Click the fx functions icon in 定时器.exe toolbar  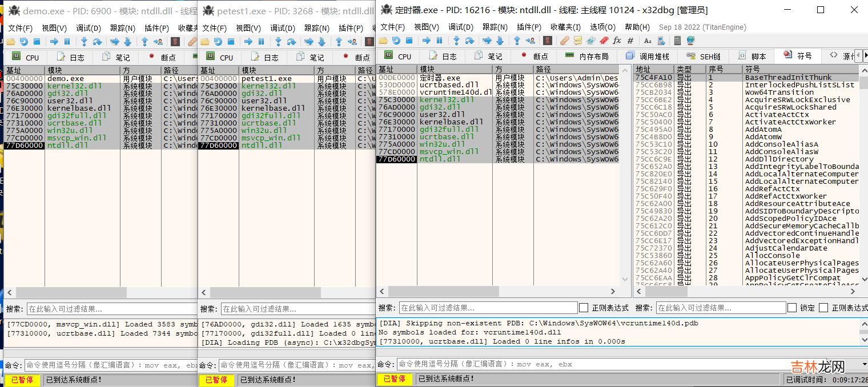point(617,41)
